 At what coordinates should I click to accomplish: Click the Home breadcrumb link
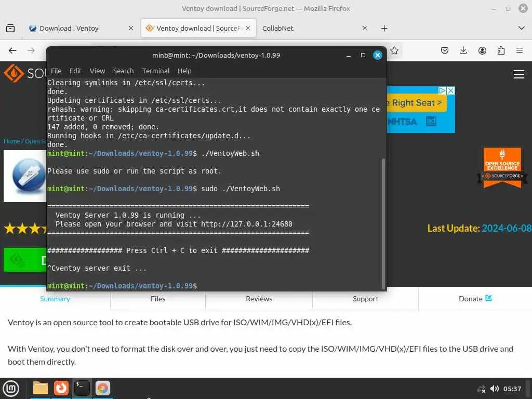coord(11,141)
